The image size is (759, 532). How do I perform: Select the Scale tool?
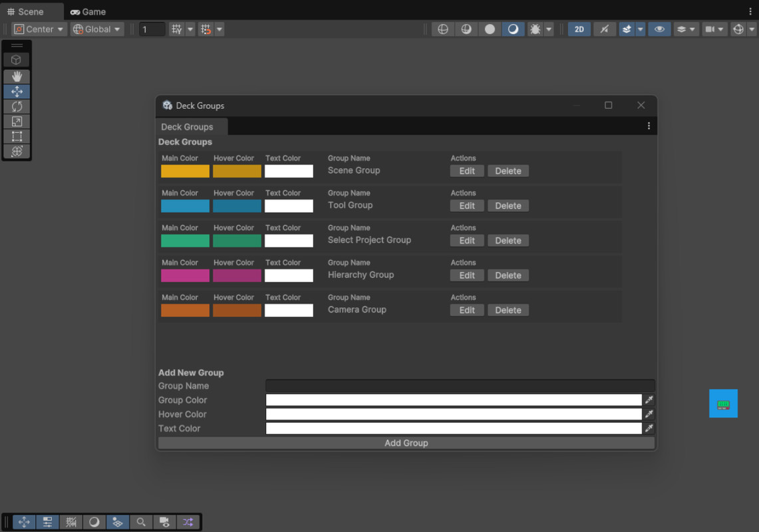(x=17, y=121)
